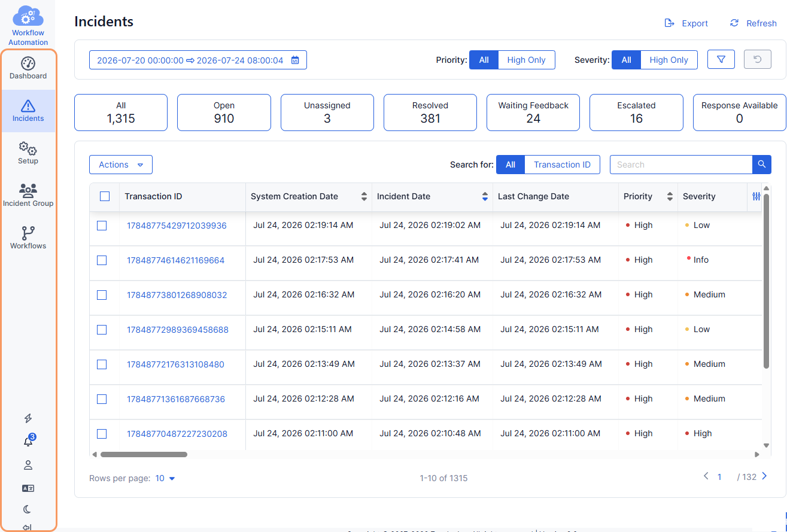Open transaction 17848770487227230208
This screenshot has height=532, width=787.
point(177,434)
